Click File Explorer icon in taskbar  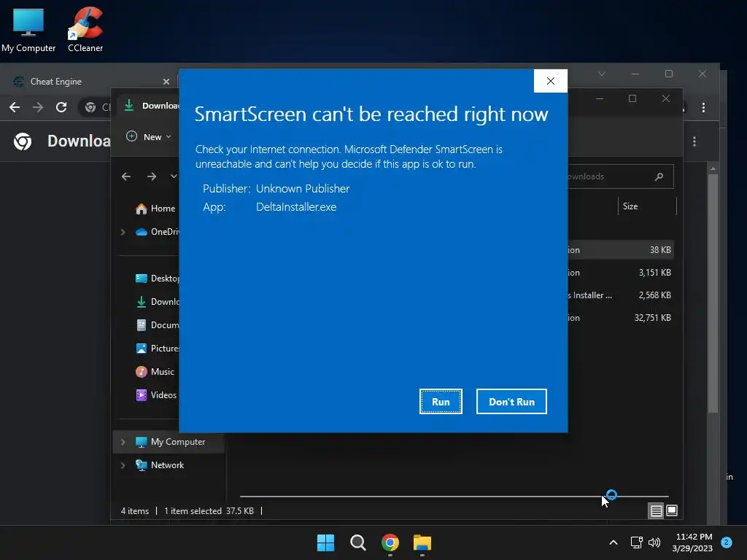[x=422, y=542]
